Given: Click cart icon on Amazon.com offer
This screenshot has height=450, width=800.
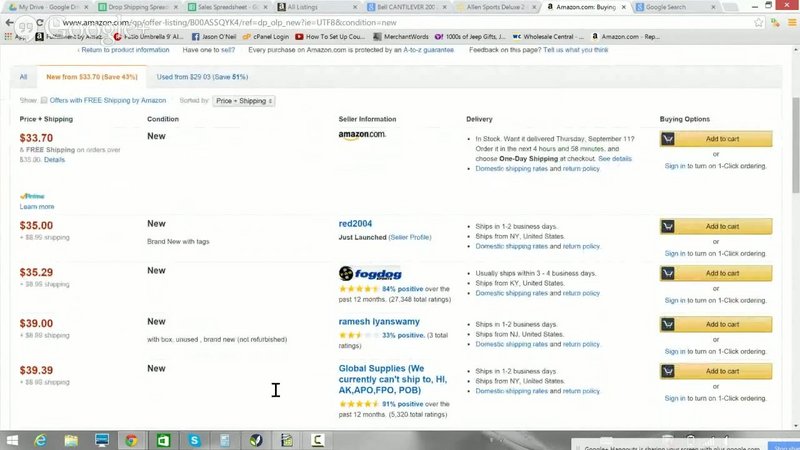Looking at the screenshot, I should [x=668, y=139].
